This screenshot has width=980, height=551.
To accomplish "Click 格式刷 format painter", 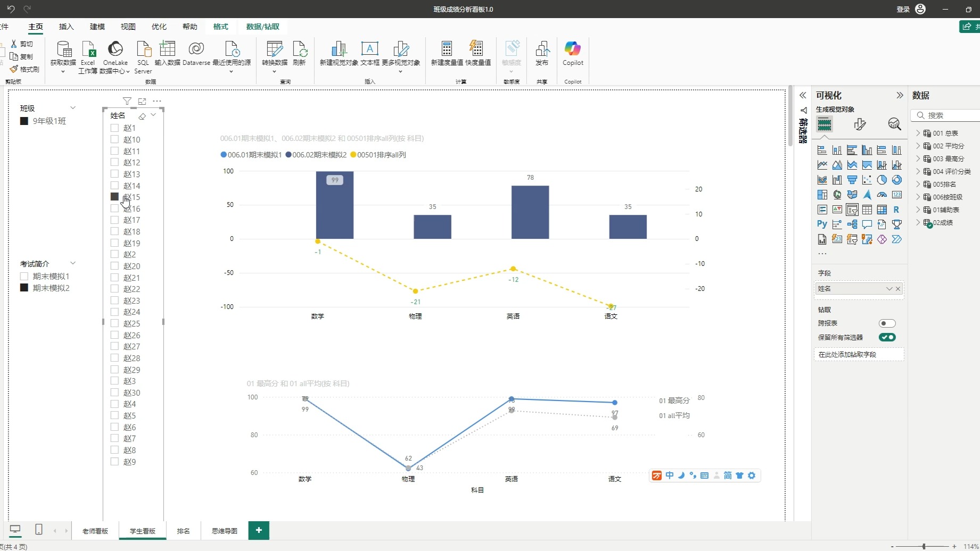I will (24, 69).
